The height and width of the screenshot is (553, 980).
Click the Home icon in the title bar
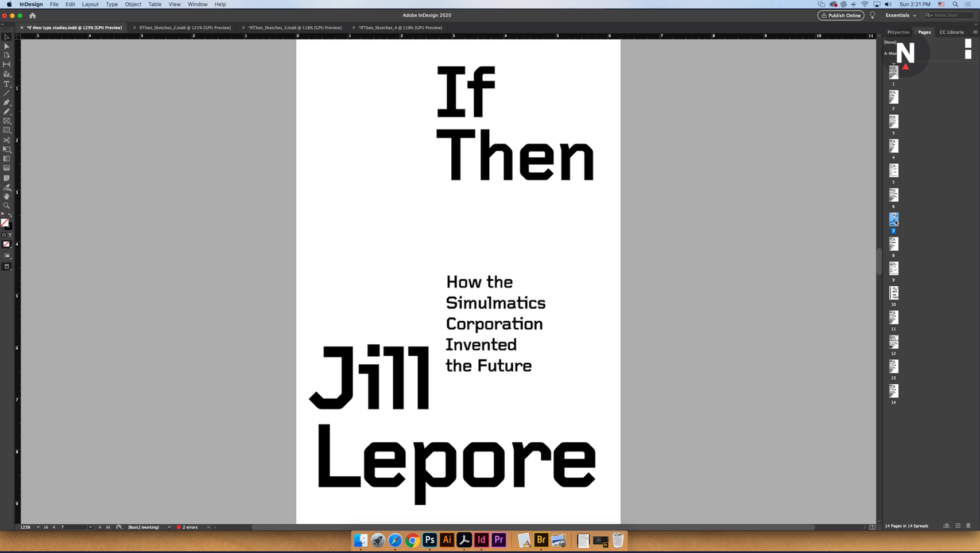pos(33,15)
